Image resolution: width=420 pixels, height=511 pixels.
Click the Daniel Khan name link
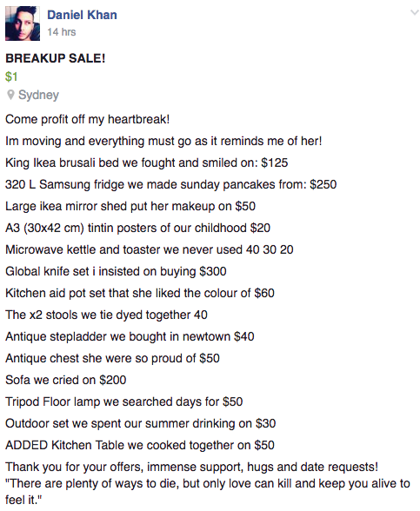82,15
